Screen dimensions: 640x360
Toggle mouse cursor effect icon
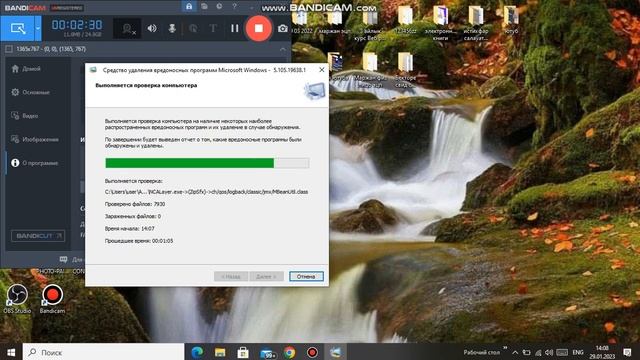(193, 28)
